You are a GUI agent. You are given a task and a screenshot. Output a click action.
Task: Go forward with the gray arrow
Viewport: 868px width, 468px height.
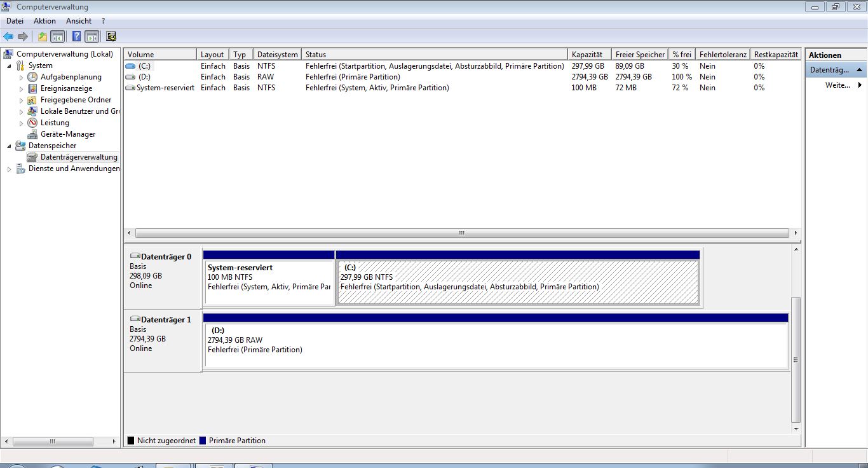(23, 36)
